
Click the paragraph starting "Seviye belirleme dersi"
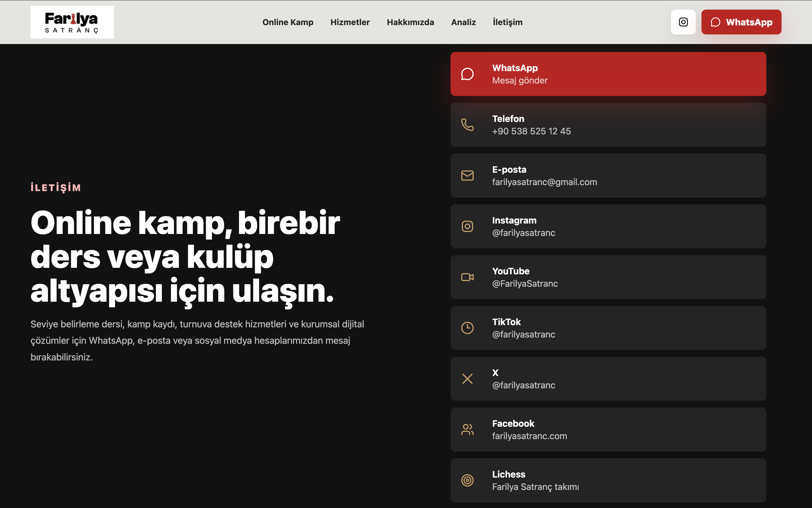(x=197, y=340)
